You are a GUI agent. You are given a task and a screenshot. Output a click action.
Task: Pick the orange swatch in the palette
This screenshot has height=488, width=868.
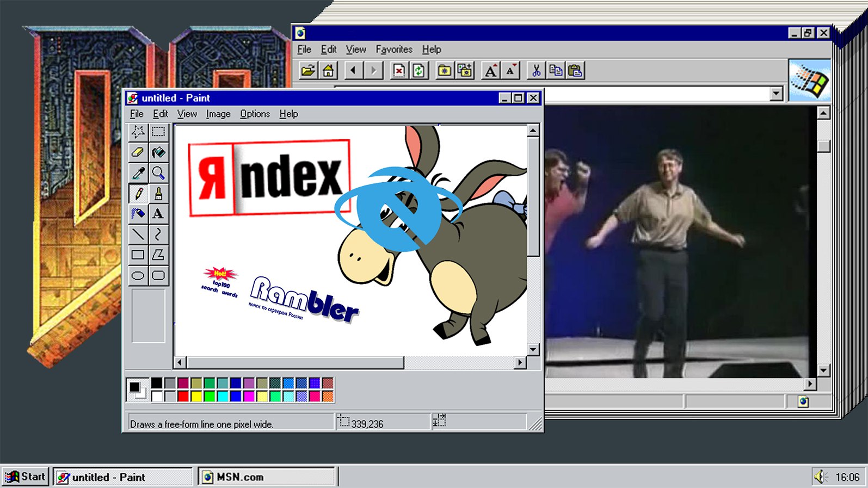328,396
